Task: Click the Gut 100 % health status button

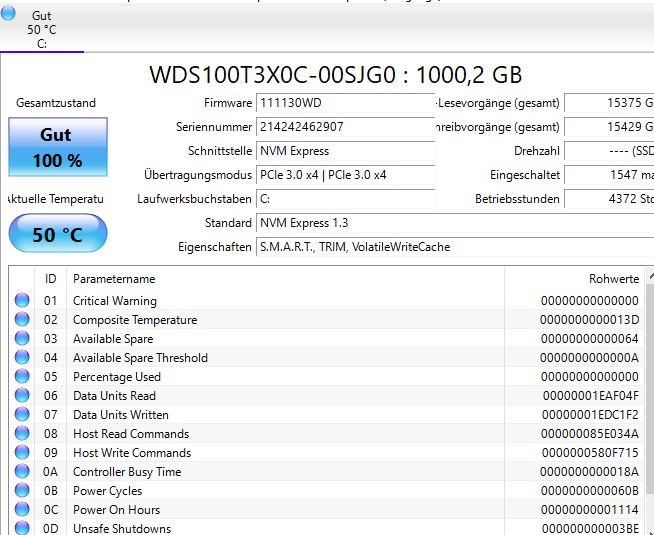Action: point(58,147)
